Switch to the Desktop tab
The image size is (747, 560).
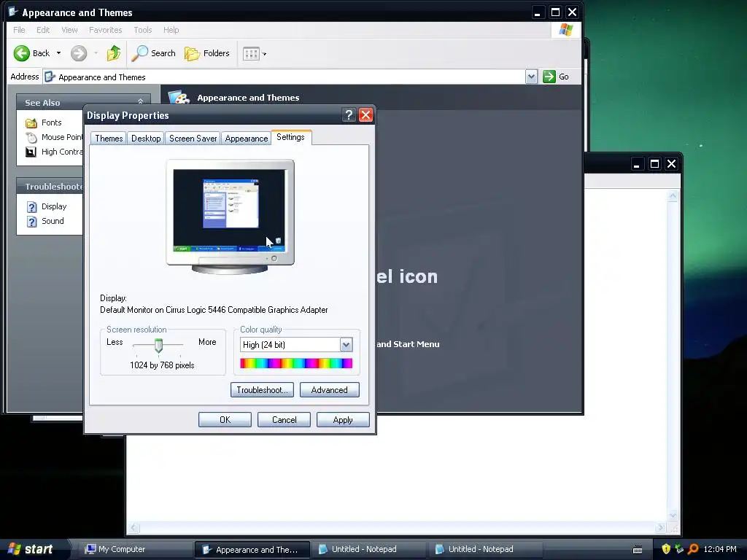(x=146, y=138)
